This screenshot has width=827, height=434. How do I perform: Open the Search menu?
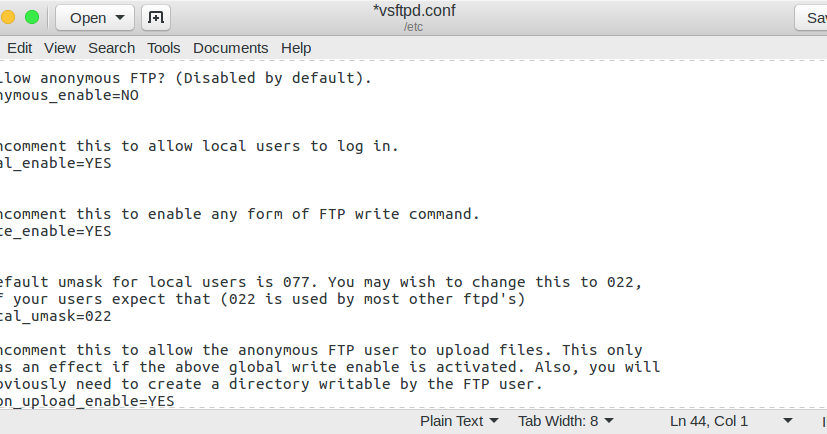111,47
